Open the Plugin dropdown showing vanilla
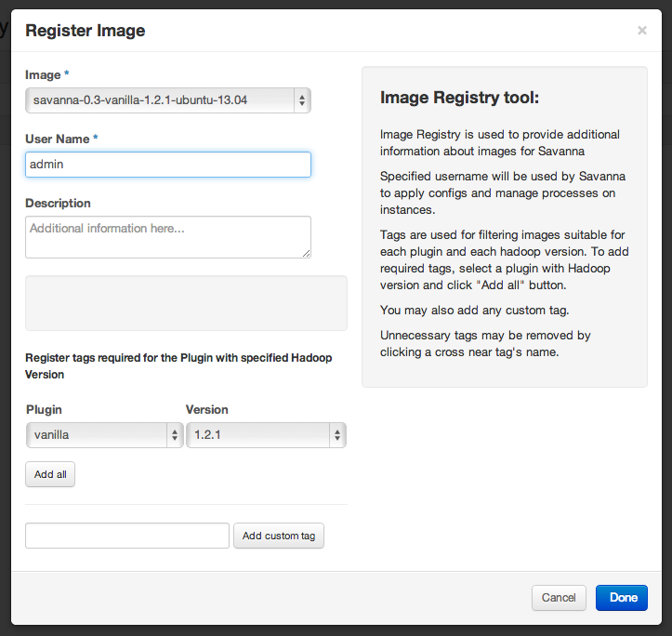This screenshot has height=636, width=672. click(x=105, y=435)
